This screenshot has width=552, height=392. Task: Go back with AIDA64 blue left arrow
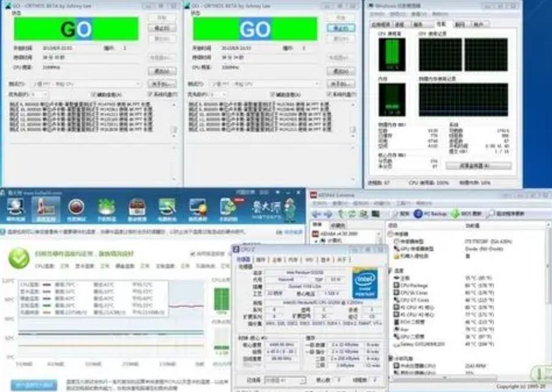[316, 213]
